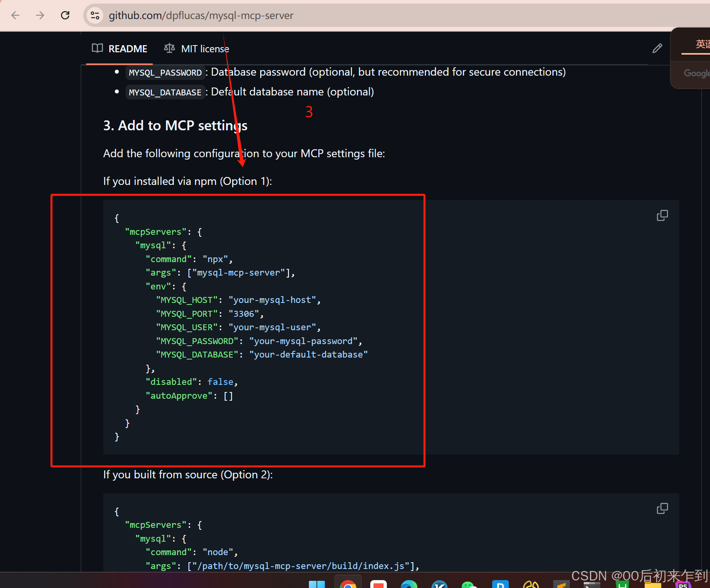Screen dimensions: 710x588
Task: Open File Explorer folder from the taskbar
Action: [x=653, y=585]
